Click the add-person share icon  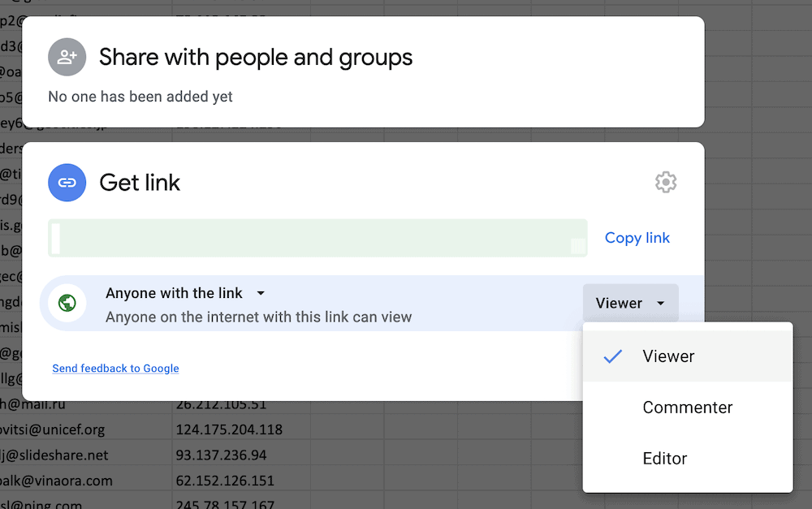tap(67, 57)
